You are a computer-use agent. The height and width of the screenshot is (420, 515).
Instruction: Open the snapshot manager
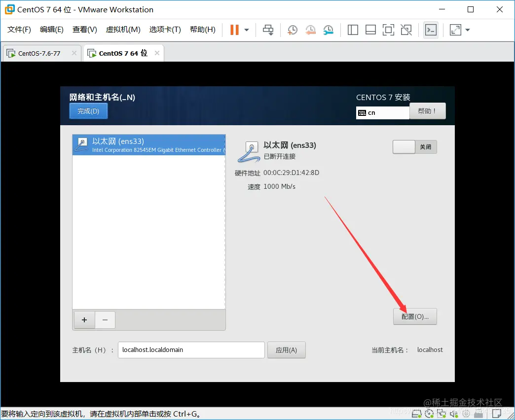coord(328,30)
